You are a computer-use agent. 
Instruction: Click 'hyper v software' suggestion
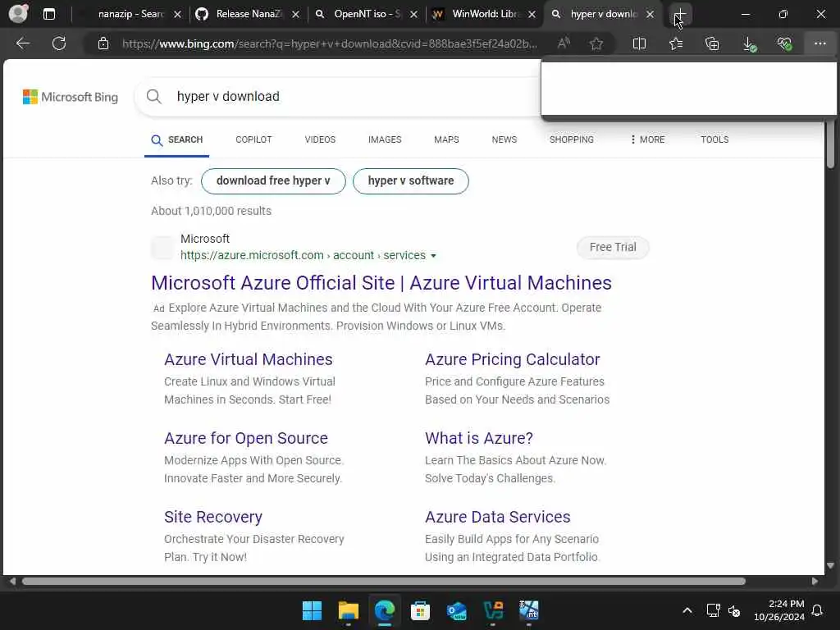click(x=411, y=181)
